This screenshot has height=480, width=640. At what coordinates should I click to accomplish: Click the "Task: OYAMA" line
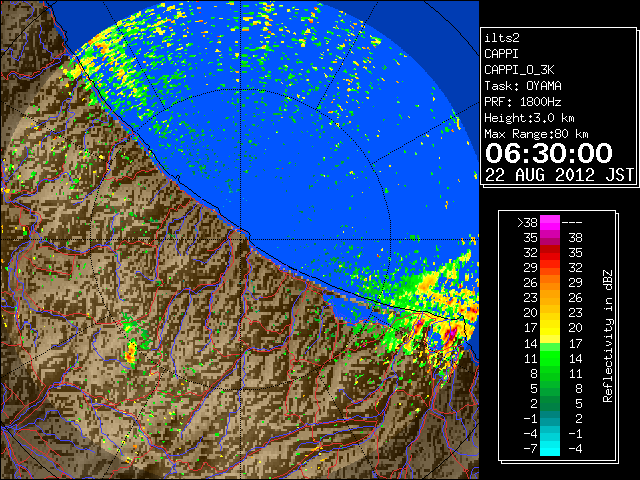tap(522, 86)
